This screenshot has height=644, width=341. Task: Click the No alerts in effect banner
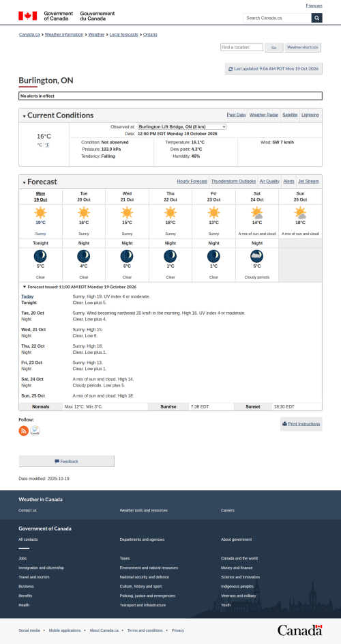click(x=170, y=96)
